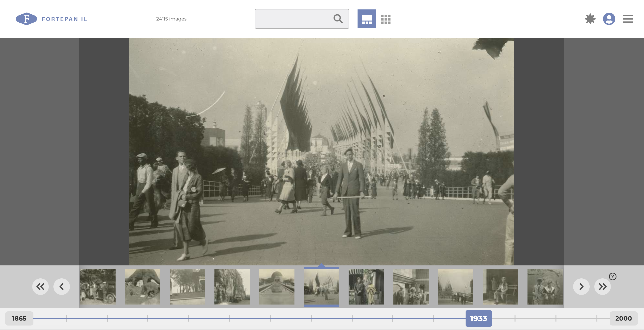
Task: Select thumbnail of two women under awning
Action: (x=366, y=287)
